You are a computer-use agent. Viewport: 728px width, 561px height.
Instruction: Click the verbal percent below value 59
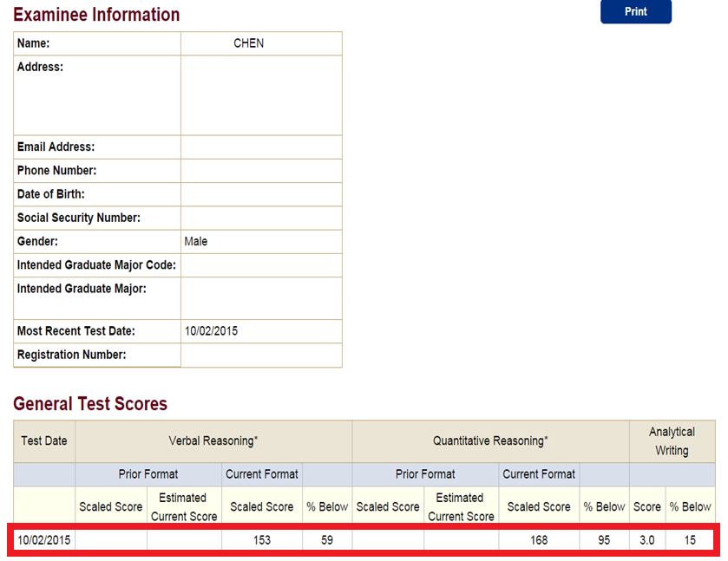[327, 540]
